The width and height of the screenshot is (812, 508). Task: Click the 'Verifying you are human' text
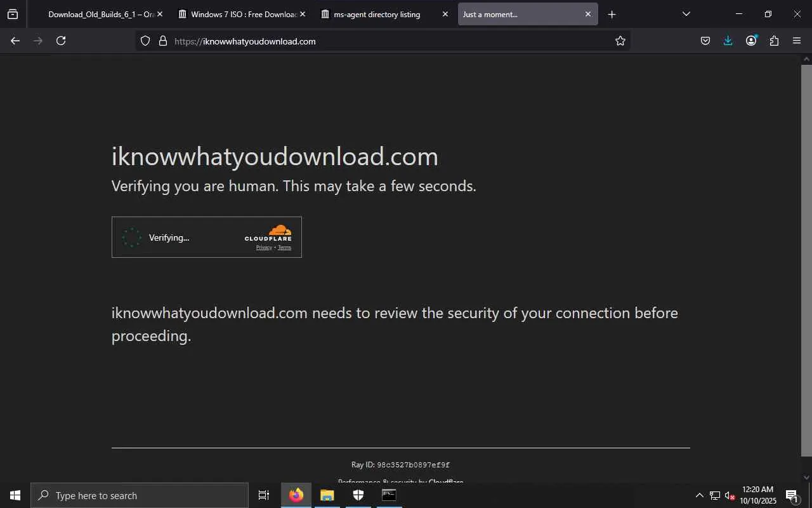click(x=294, y=186)
